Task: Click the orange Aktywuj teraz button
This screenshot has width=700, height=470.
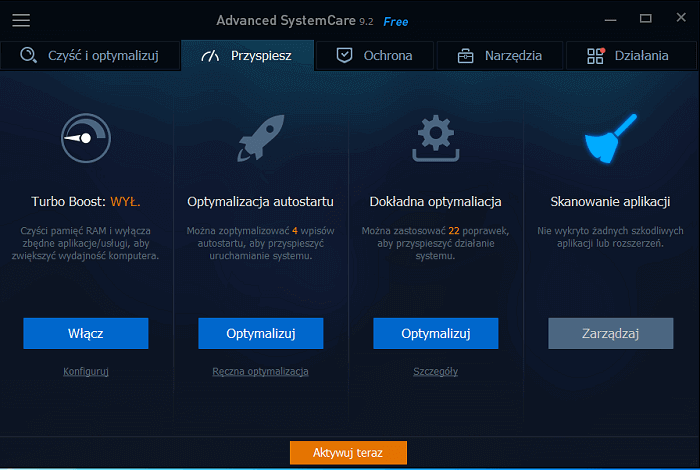Action: (348, 453)
